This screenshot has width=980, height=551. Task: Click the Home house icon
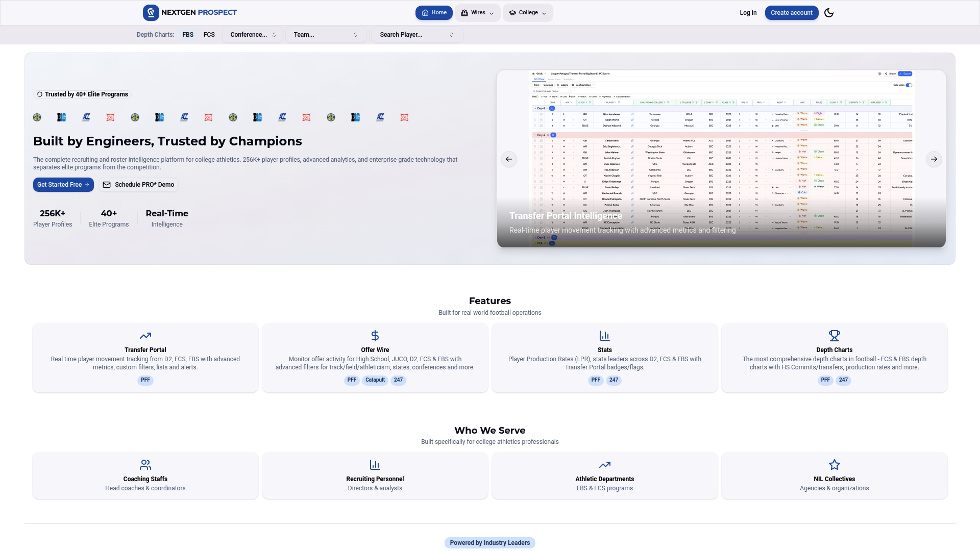[x=425, y=13]
